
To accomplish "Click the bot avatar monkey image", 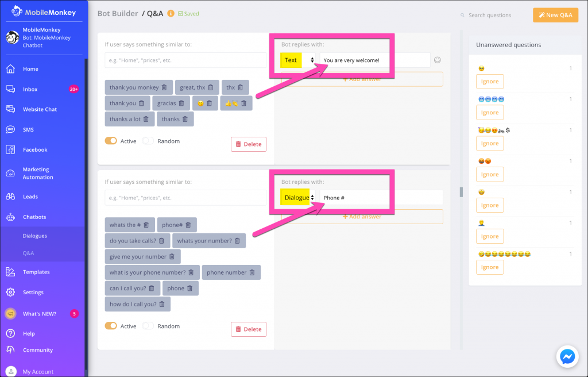I will coord(13,37).
